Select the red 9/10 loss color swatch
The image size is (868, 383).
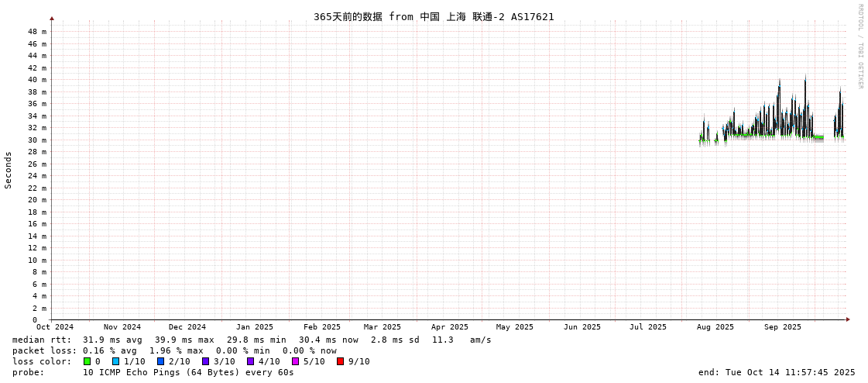340,361
